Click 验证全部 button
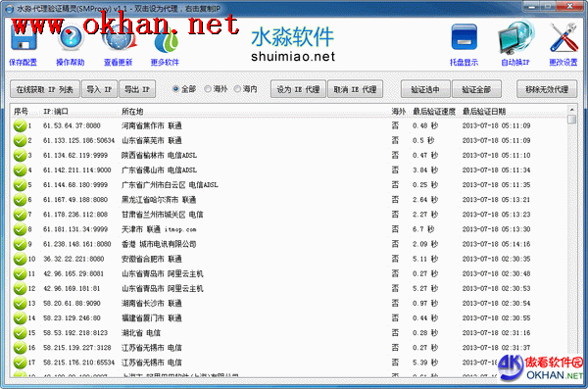Image resolution: width=588 pixels, height=389 pixels. tap(476, 89)
